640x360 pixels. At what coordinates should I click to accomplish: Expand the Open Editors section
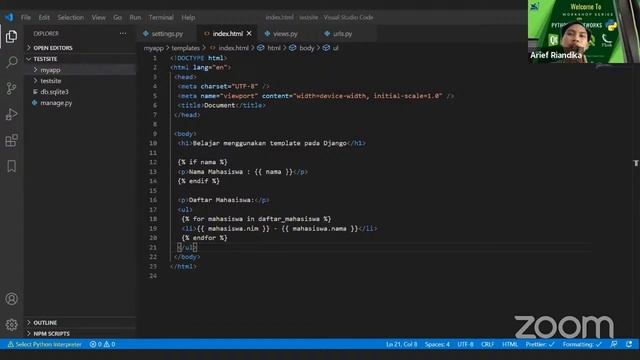pyautogui.click(x=80, y=48)
